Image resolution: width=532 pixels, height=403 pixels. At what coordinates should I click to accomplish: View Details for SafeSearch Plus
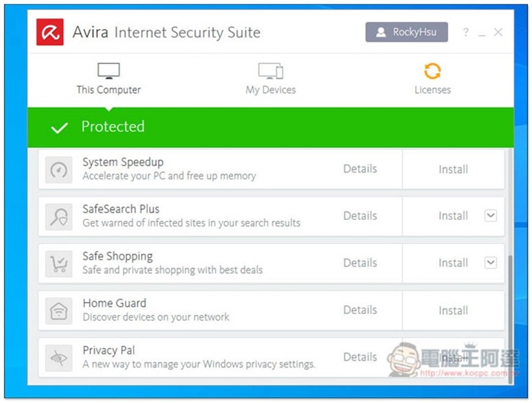coord(360,216)
